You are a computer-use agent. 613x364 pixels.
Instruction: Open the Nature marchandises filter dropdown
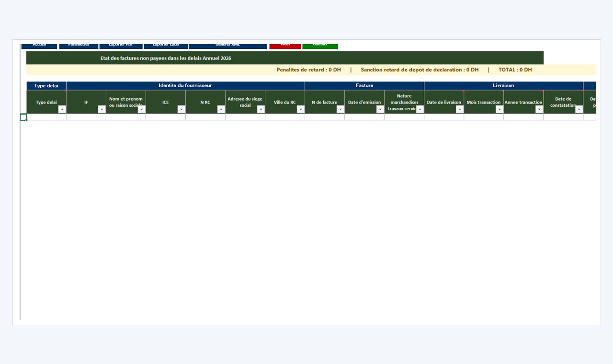pos(420,109)
